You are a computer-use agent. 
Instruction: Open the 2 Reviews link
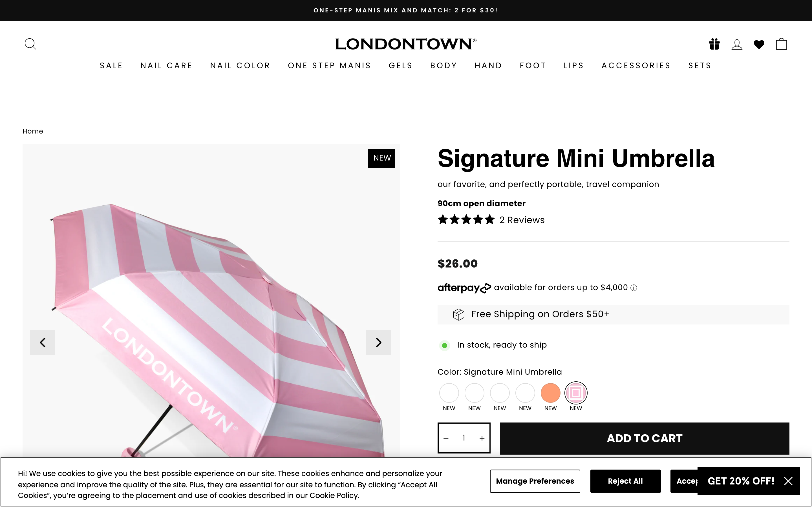(522, 220)
